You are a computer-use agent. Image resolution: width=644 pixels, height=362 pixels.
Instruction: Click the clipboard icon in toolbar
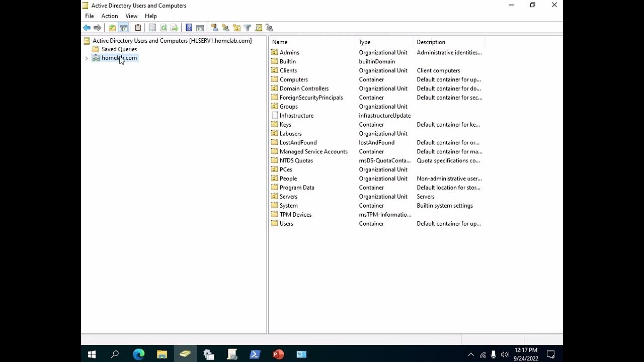[138, 28]
